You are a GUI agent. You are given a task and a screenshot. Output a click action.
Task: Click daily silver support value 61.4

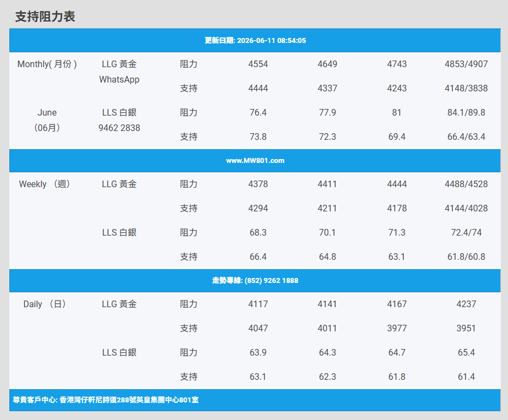(x=466, y=377)
